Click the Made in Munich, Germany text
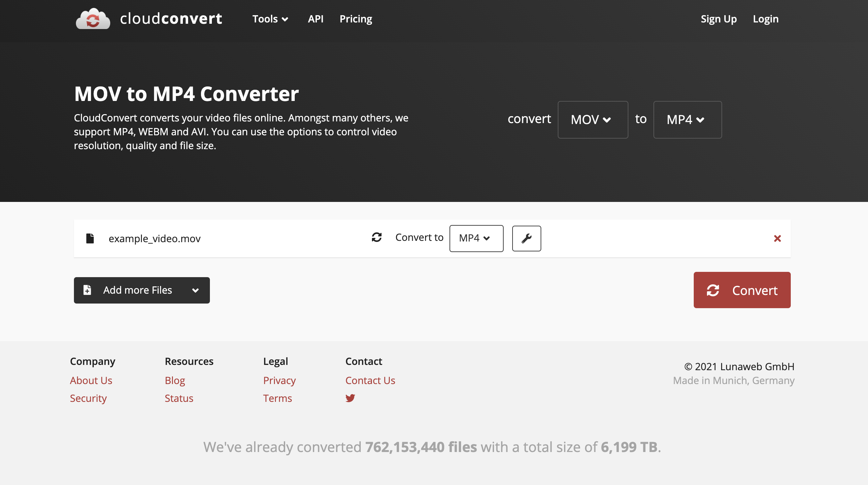The height and width of the screenshot is (485, 868). click(734, 380)
